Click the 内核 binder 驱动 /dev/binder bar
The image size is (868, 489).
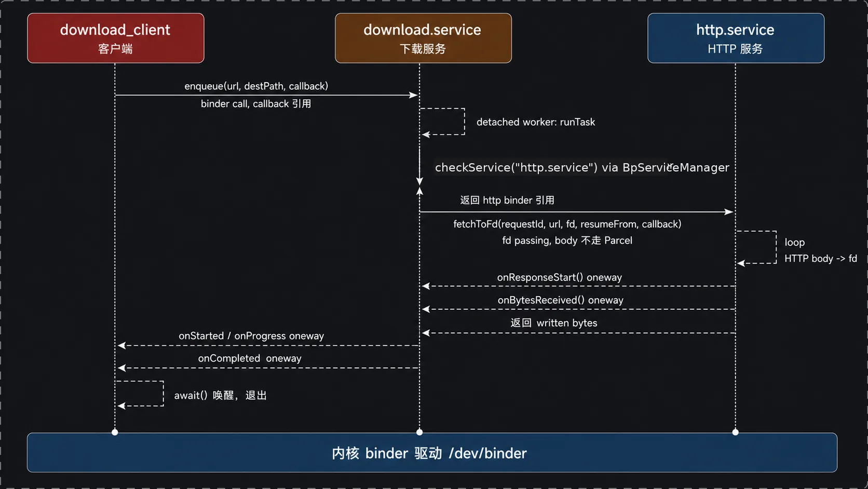(432, 453)
